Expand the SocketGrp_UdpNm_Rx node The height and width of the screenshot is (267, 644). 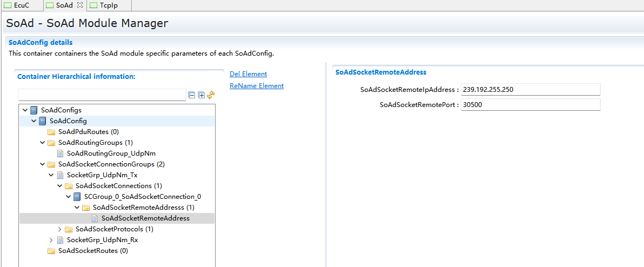click(x=51, y=240)
